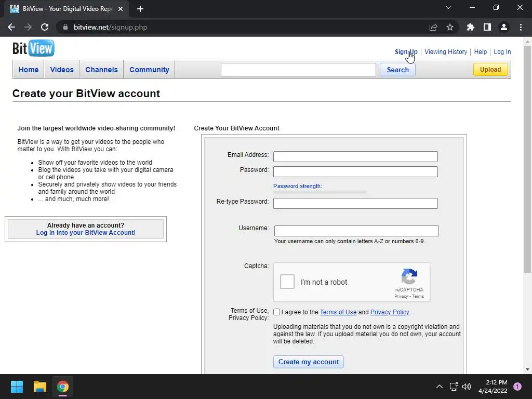Click the page vertical scrollbar

(527, 159)
